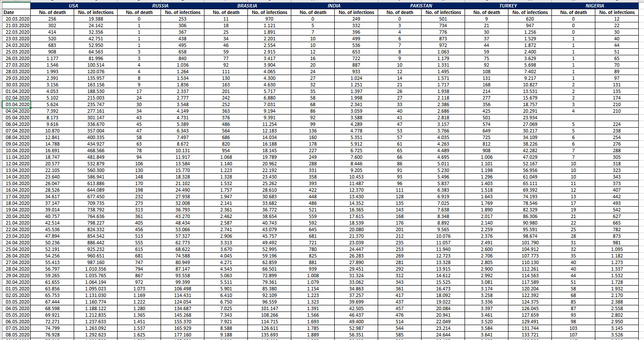Viewport: 644px width, 340px height.
Task: Select the NIGERIA header cell
Action: [595, 6]
